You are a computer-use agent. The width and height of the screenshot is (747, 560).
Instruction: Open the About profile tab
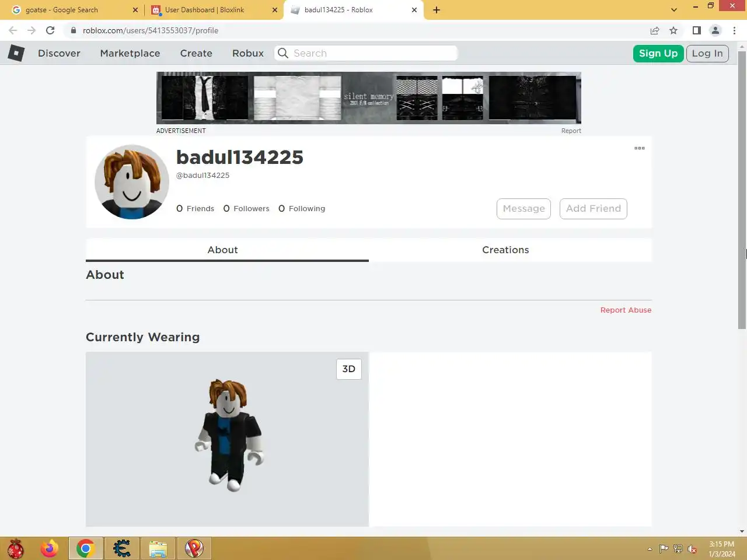point(227,250)
